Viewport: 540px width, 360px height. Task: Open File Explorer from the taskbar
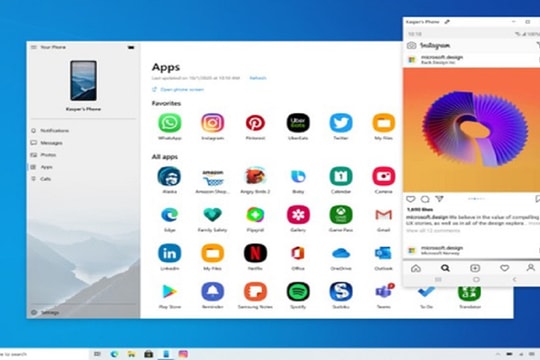point(131,354)
